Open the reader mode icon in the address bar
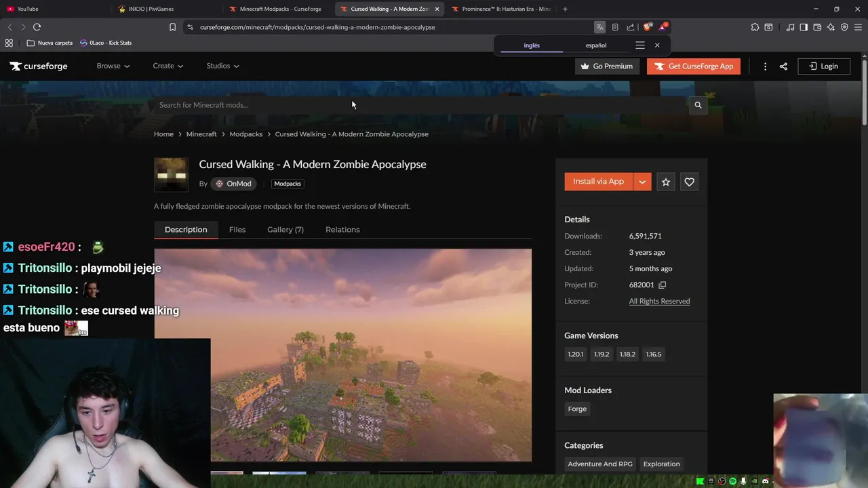Viewport: 868px width, 488px height. point(615,27)
